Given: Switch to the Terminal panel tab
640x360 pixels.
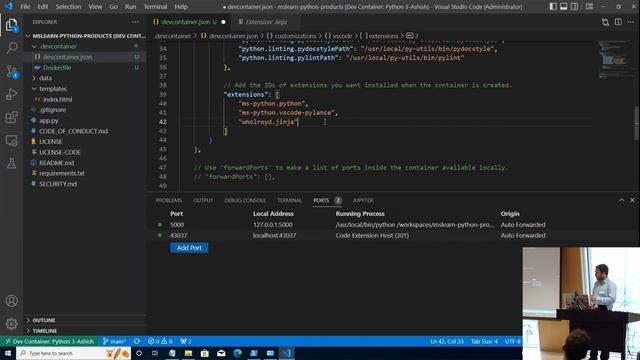Looking at the screenshot, I should [x=289, y=200].
